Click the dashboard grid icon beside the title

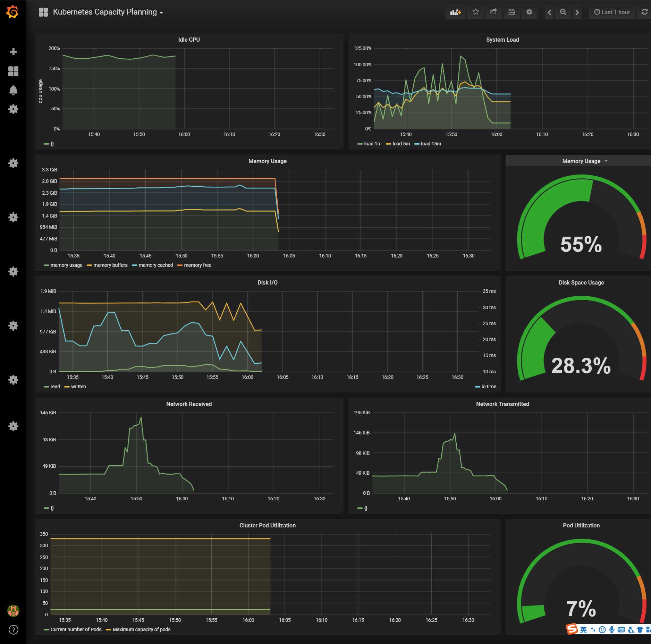(43, 12)
